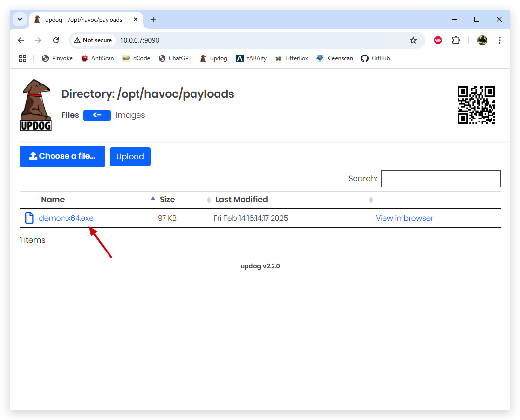Image resolution: width=520 pixels, height=420 pixels.
Task: Open a new browser tab
Action: (153, 20)
